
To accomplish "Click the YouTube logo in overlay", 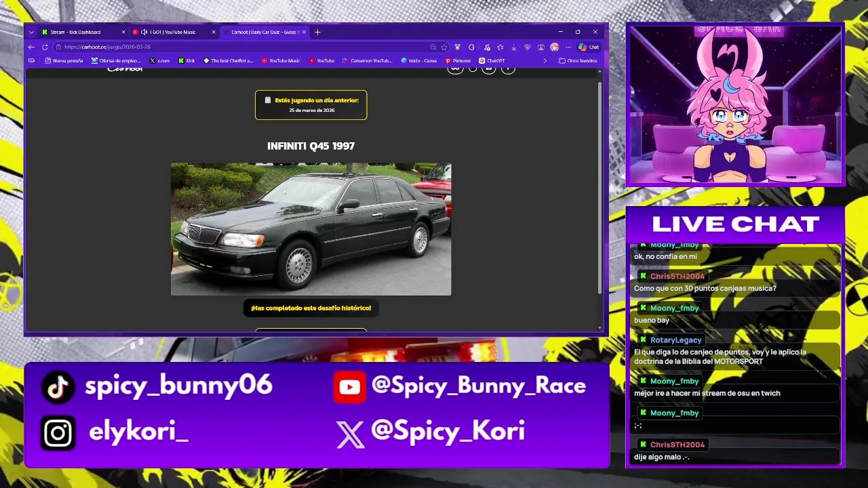I will [349, 387].
